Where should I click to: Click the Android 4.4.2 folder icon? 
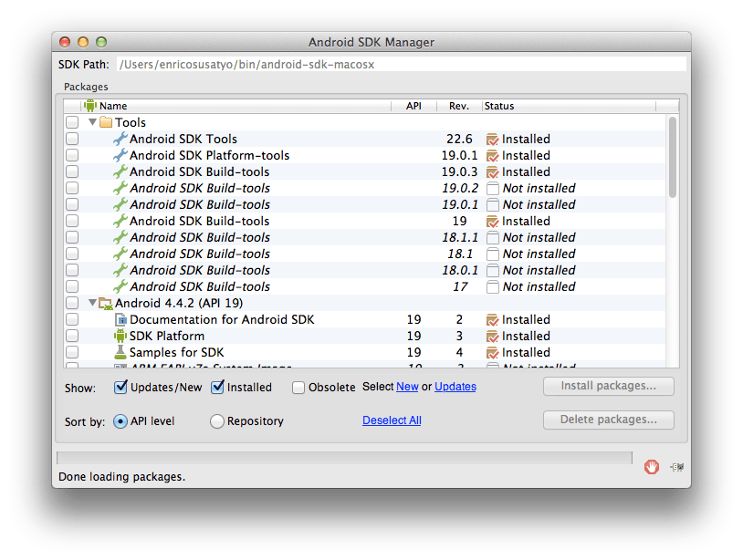pos(105,304)
